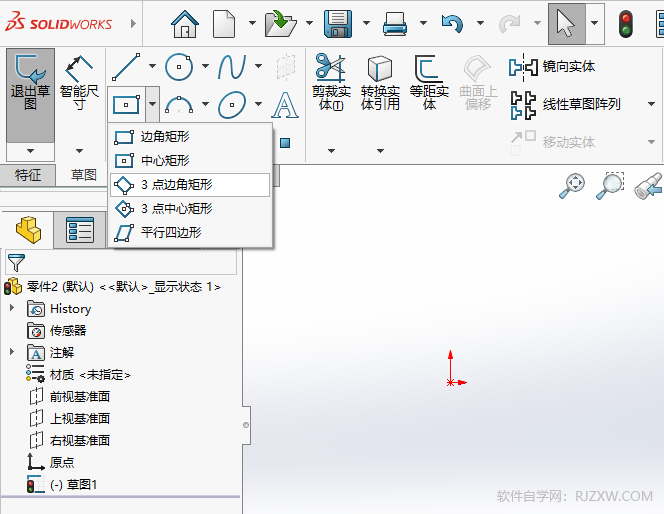Create a new document with the New icon
This screenshot has height=514, width=664.
(x=224, y=24)
